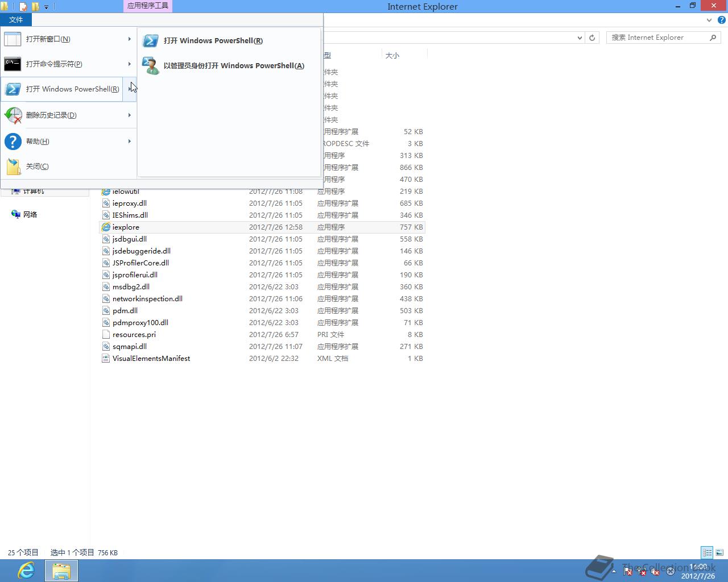Click the iexplore file icon

106,227
